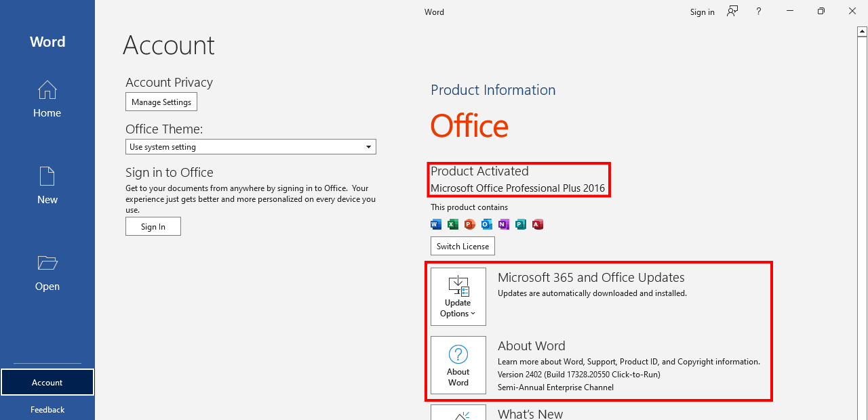Select the Account tab in sidebar
This screenshot has height=420, width=868.
(x=47, y=383)
